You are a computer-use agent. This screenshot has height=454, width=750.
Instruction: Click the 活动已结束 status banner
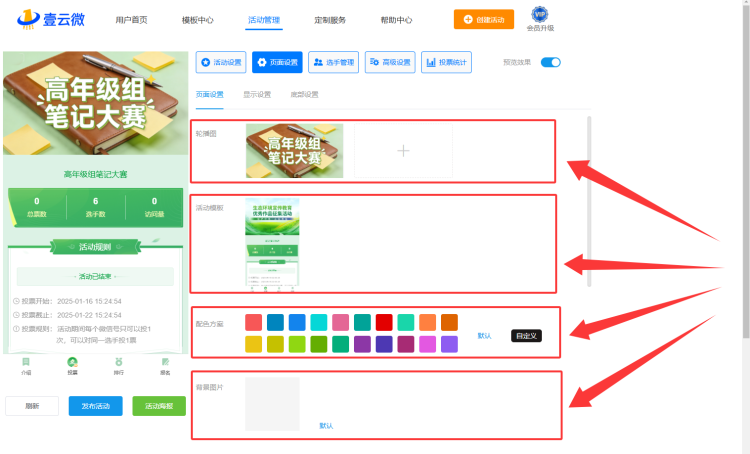tap(95, 277)
